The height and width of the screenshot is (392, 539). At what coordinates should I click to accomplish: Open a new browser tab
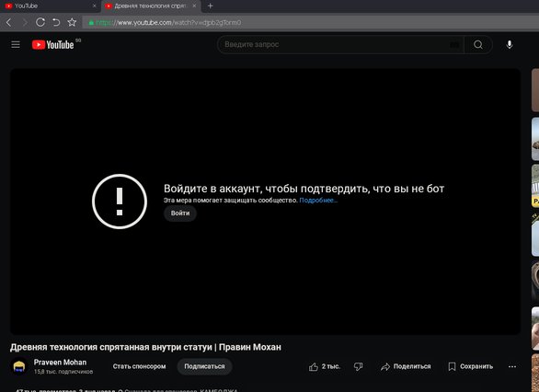pyautogui.click(x=210, y=6)
